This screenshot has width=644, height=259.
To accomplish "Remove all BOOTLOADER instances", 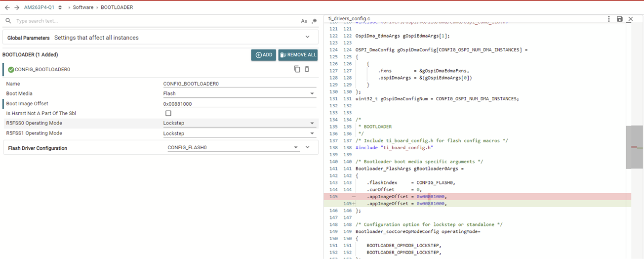I will [x=298, y=55].
